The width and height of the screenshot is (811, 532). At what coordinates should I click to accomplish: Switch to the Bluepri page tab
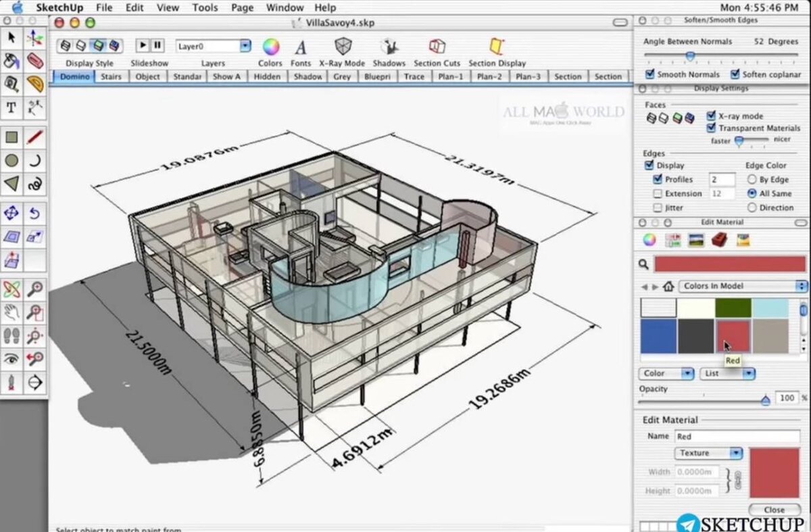377,76
